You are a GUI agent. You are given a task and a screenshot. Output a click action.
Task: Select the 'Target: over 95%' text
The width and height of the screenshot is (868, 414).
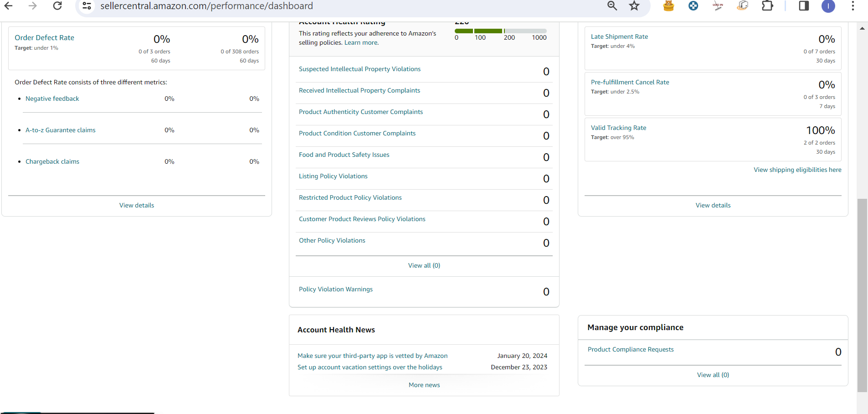click(612, 137)
